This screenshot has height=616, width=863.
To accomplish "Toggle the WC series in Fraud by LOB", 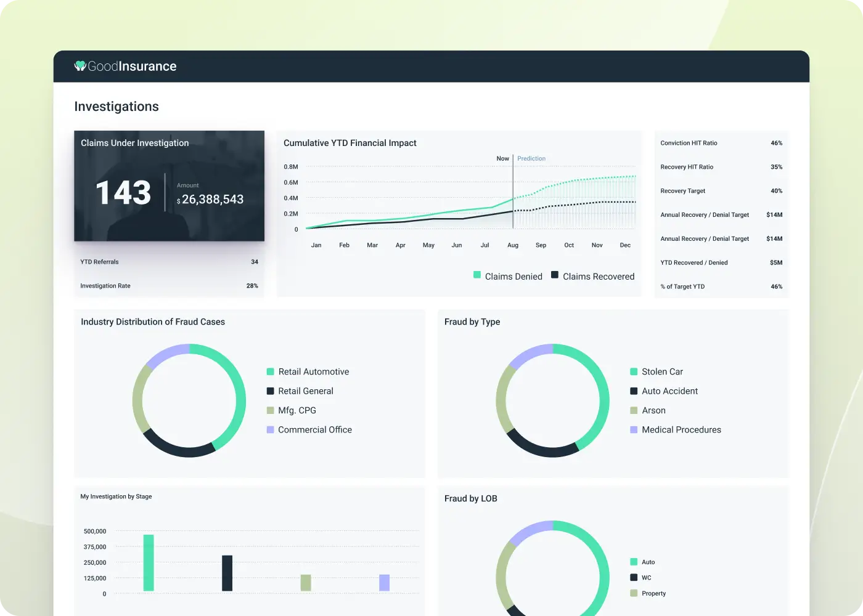I will [x=633, y=577].
